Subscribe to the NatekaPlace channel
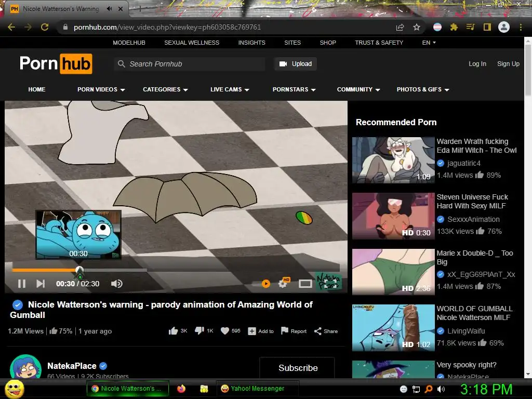This screenshot has width=532, height=399. click(298, 368)
